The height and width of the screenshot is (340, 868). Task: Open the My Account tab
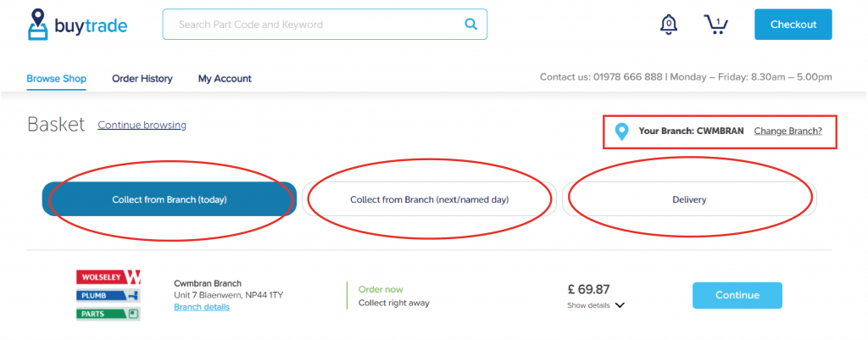click(225, 79)
